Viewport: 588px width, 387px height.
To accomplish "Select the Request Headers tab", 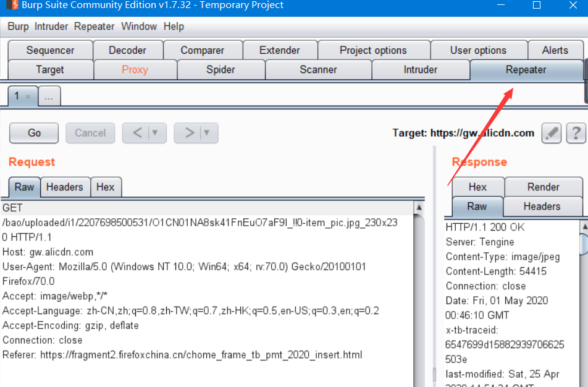I will point(65,187).
